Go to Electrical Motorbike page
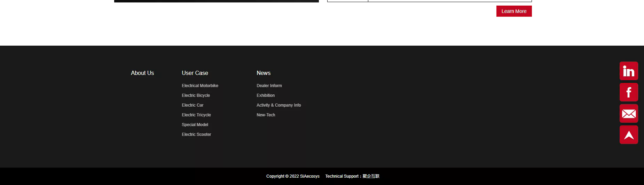 200,86
